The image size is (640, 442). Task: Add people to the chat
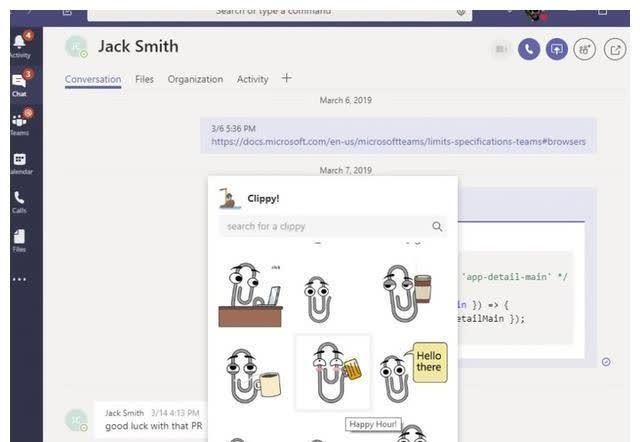(x=584, y=49)
